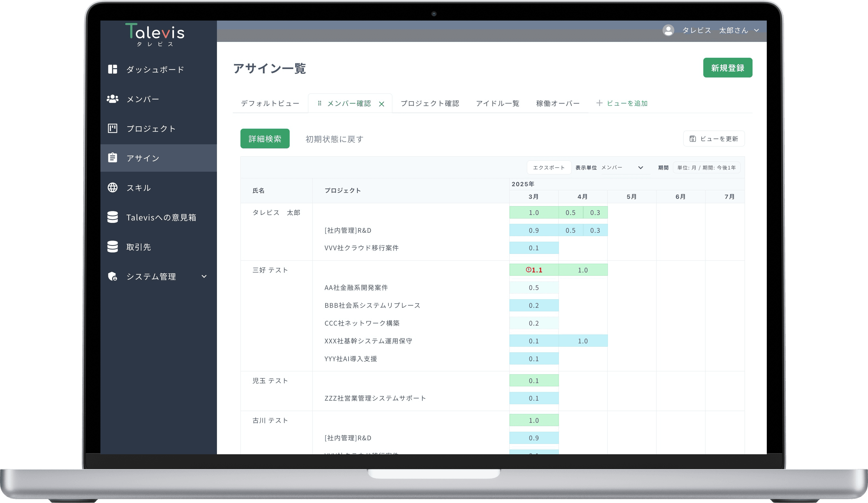This screenshot has height=503, width=868.
Task: Click the 取引先 database icon
Action: 113,247
